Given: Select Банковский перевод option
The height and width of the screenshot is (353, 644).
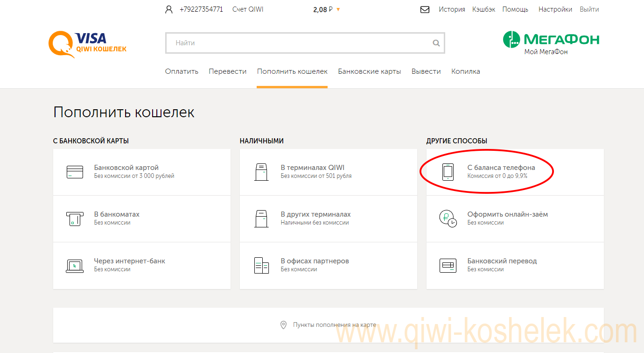Looking at the screenshot, I should click(515, 265).
